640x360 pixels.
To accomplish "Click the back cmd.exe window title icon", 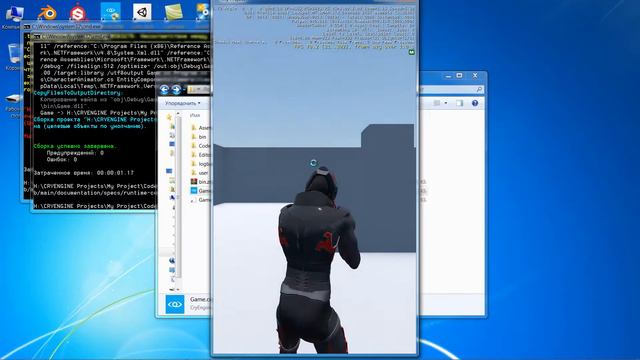I will pyautogui.click(x=27, y=27).
